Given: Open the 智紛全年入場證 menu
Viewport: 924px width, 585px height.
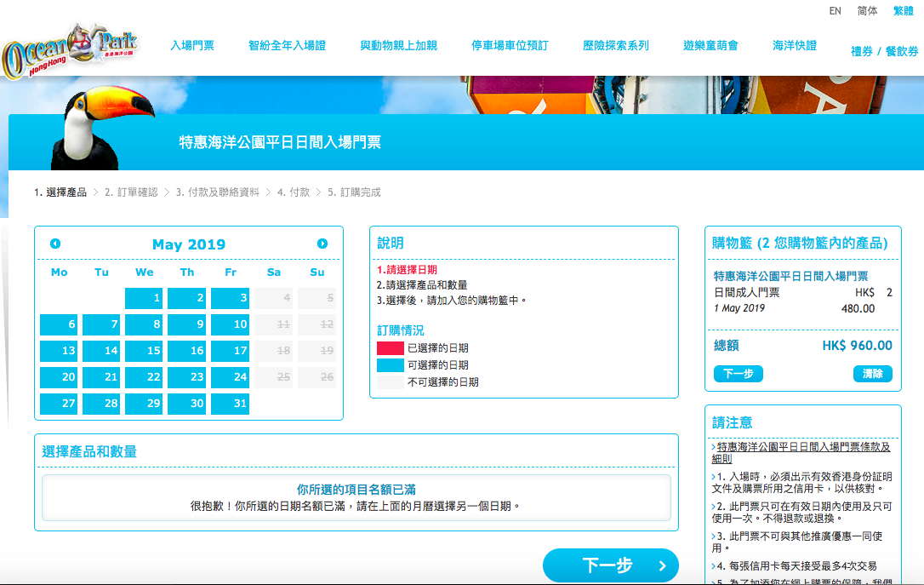Looking at the screenshot, I should (x=287, y=45).
